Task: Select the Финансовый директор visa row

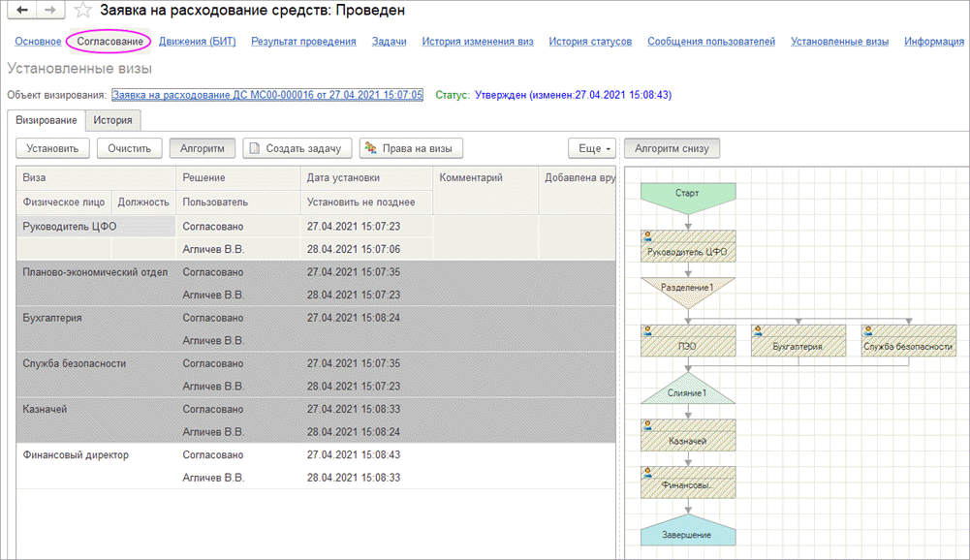Action: (76, 454)
